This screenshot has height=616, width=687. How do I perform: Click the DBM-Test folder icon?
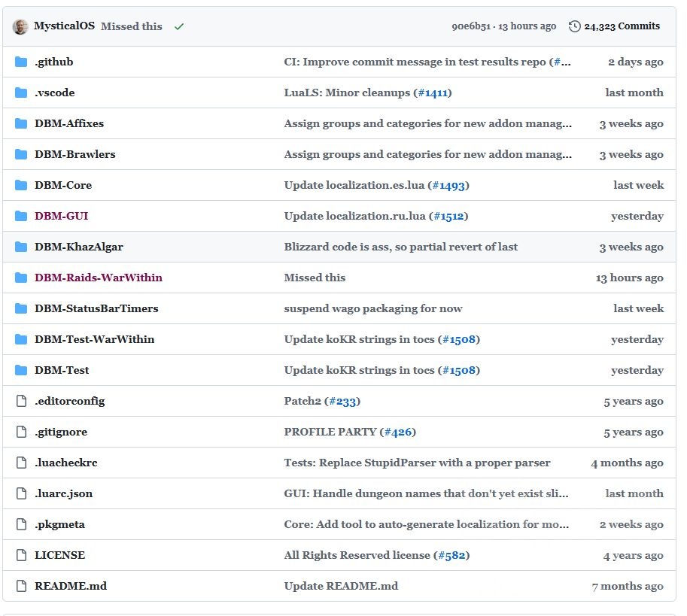(x=21, y=371)
